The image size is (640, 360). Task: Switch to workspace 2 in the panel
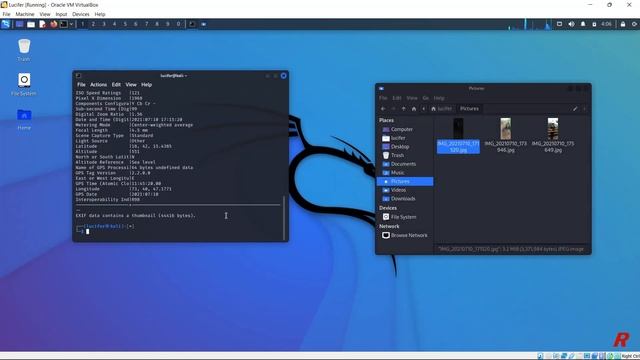tap(93, 24)
